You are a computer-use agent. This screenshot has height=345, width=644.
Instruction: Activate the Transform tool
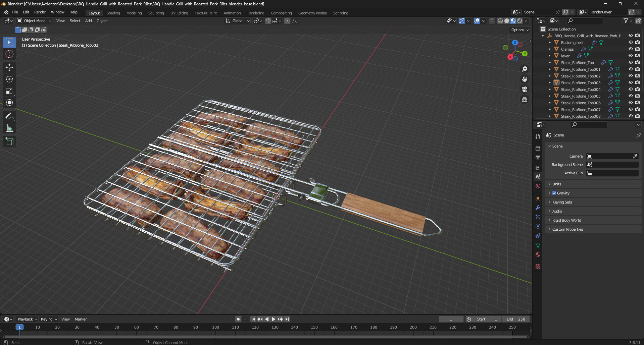[x=9, y=103]
